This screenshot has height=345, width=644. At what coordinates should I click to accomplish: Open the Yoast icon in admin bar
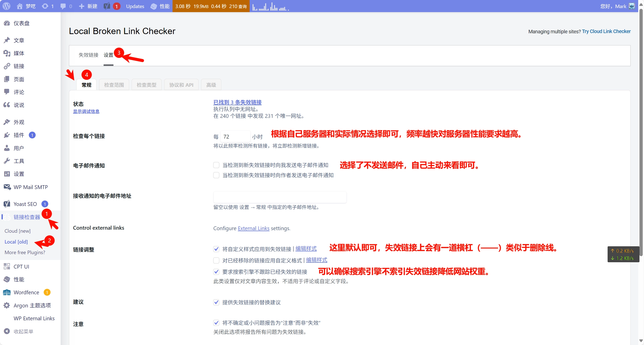107,6
